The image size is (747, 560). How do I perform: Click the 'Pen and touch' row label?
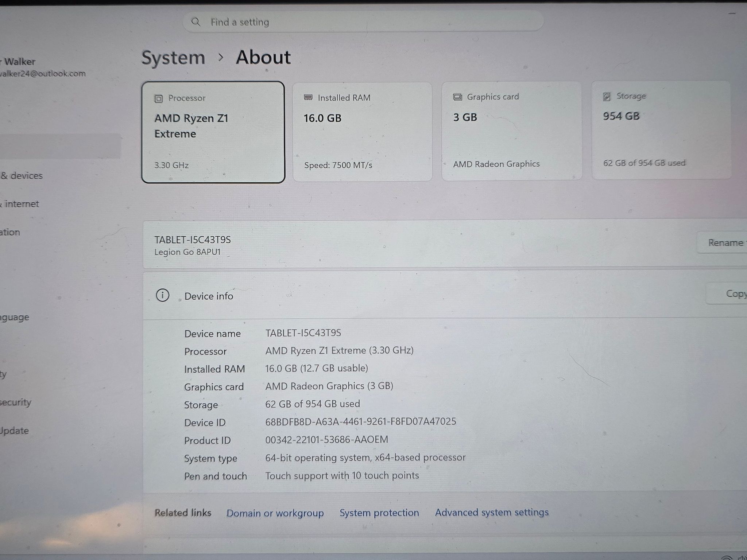[215, 476]
